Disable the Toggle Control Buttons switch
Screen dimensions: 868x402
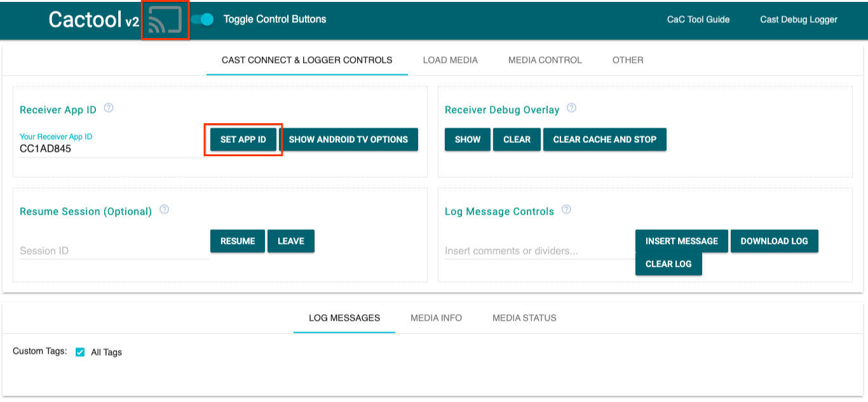(x=203, y=19)
